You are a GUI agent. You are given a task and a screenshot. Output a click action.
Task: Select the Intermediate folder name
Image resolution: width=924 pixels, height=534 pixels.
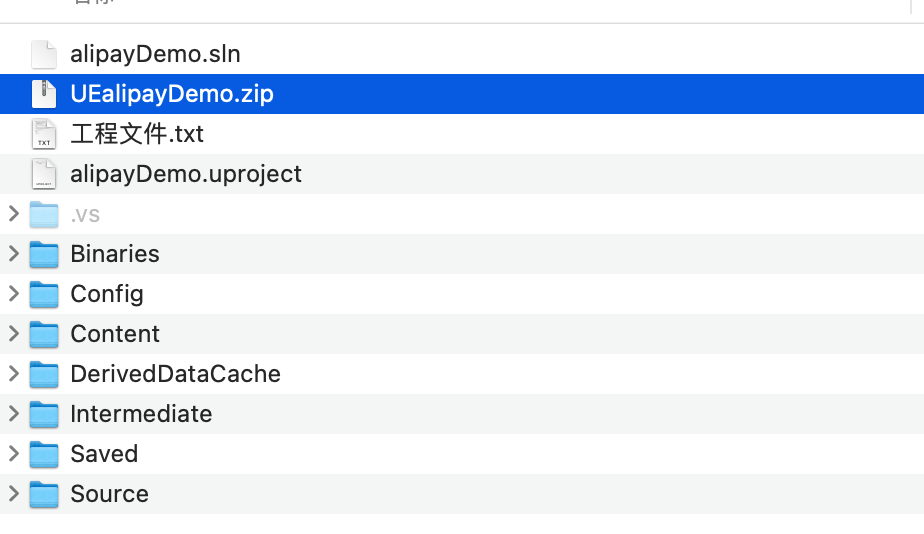(x=141, y=414)
